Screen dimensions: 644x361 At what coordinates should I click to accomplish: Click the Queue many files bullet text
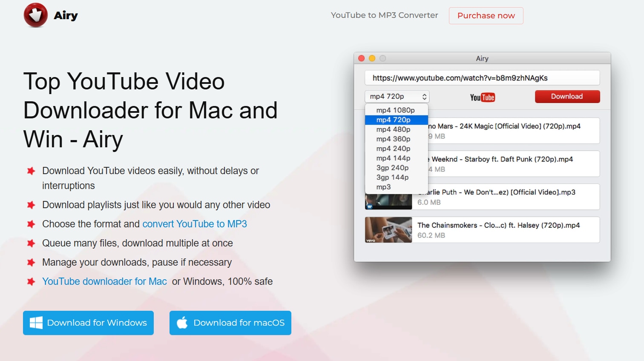click(x=138, y=243)
